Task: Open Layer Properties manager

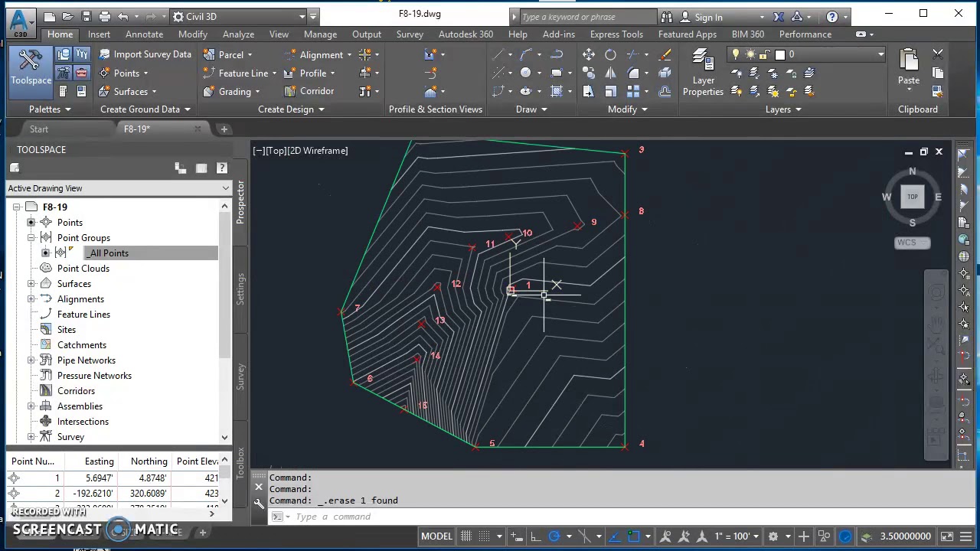Action: 703,73
